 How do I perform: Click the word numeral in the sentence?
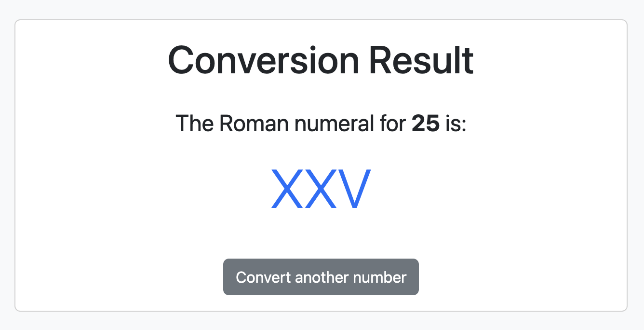coord(328,124)
